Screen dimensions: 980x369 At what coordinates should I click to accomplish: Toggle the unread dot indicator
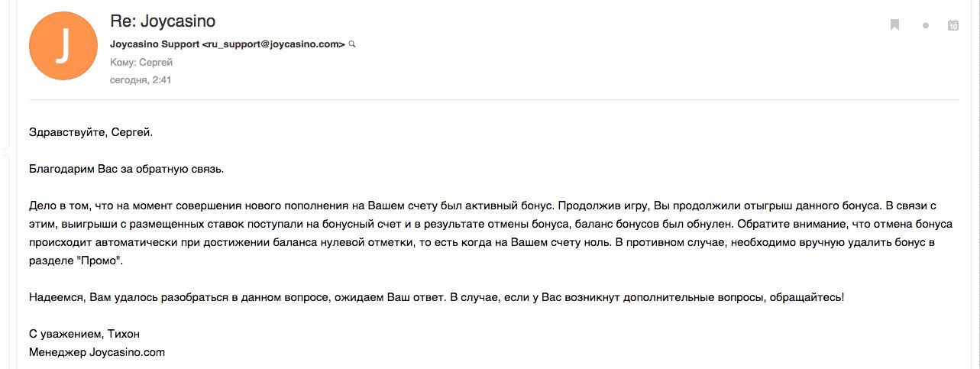(x=926, y=25)
